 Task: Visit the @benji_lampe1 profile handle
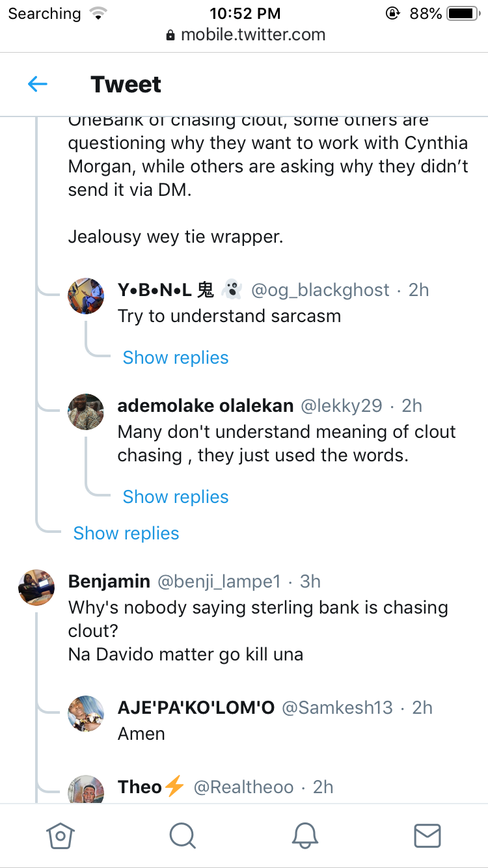(219, 582)
